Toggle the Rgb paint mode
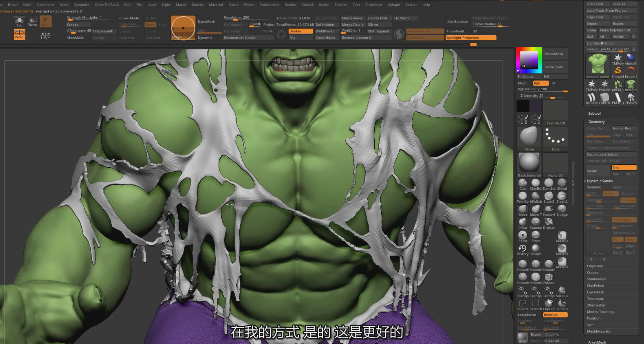This screenshot has height=344, width=644. pos(540,83)
